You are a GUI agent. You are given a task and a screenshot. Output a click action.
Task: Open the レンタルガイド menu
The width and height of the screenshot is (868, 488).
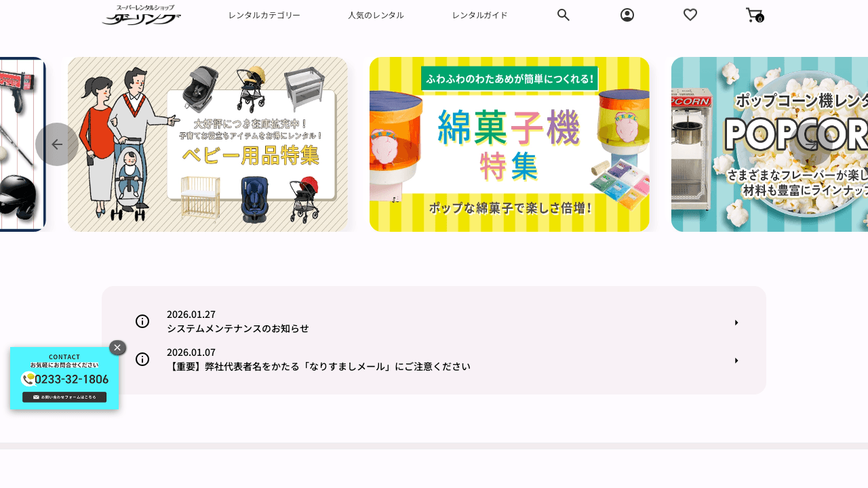[x=479, y=14]
